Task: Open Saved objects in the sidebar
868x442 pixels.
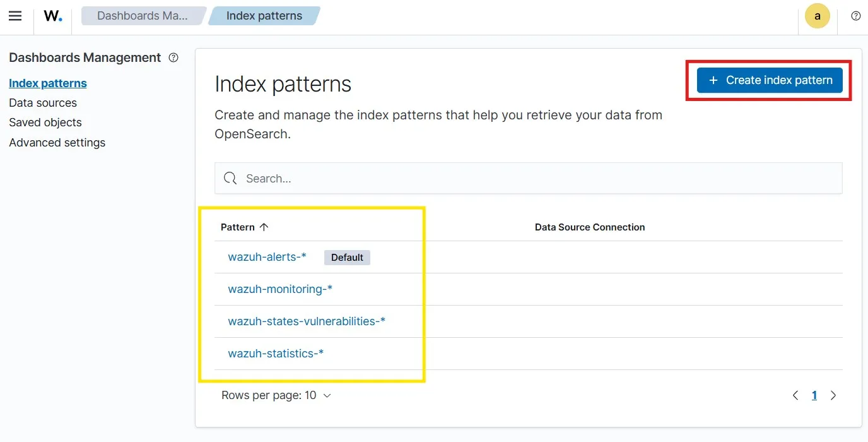Action: pos(45,122)
